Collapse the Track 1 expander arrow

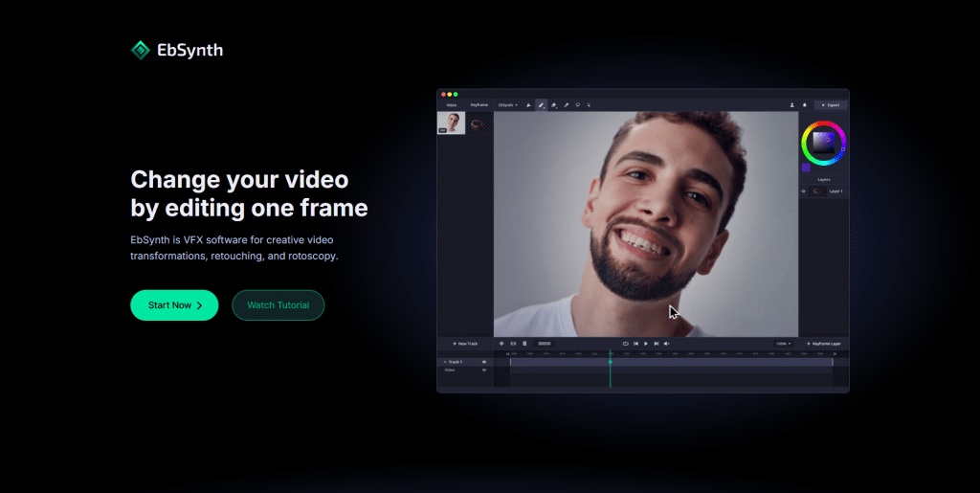point(445,362)
